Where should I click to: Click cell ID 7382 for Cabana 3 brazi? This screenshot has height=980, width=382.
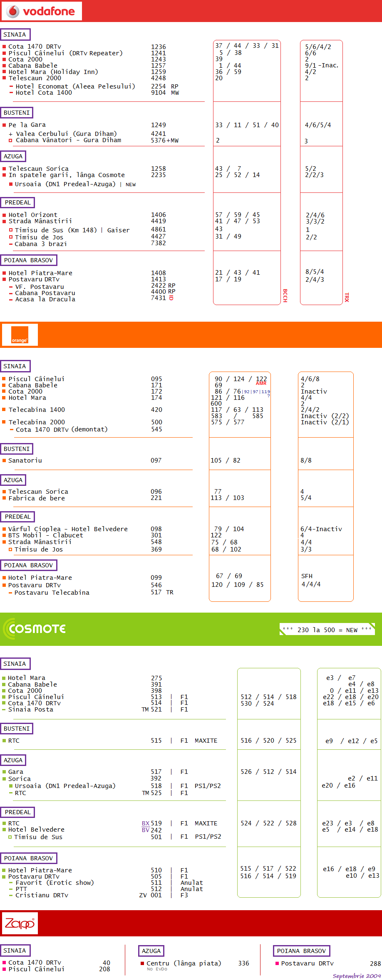pyautogui.click(x=159, y=243)
